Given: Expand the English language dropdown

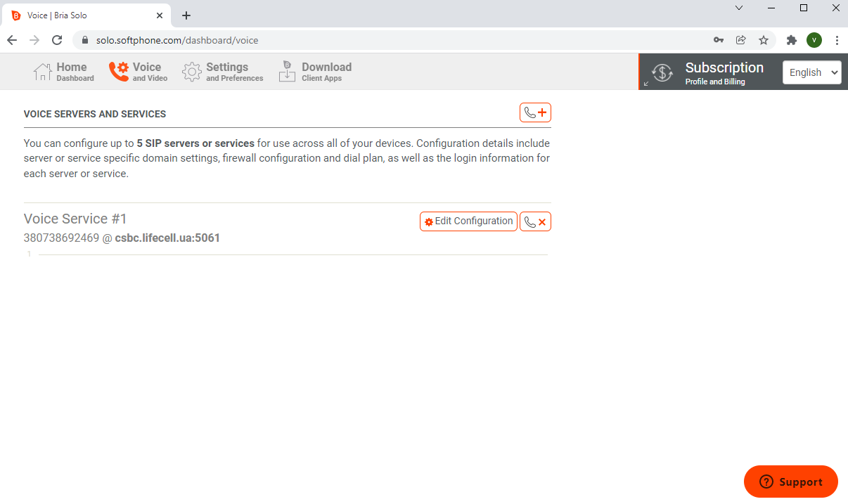Looking at the screenshot, I should click(x=812, y=72).
